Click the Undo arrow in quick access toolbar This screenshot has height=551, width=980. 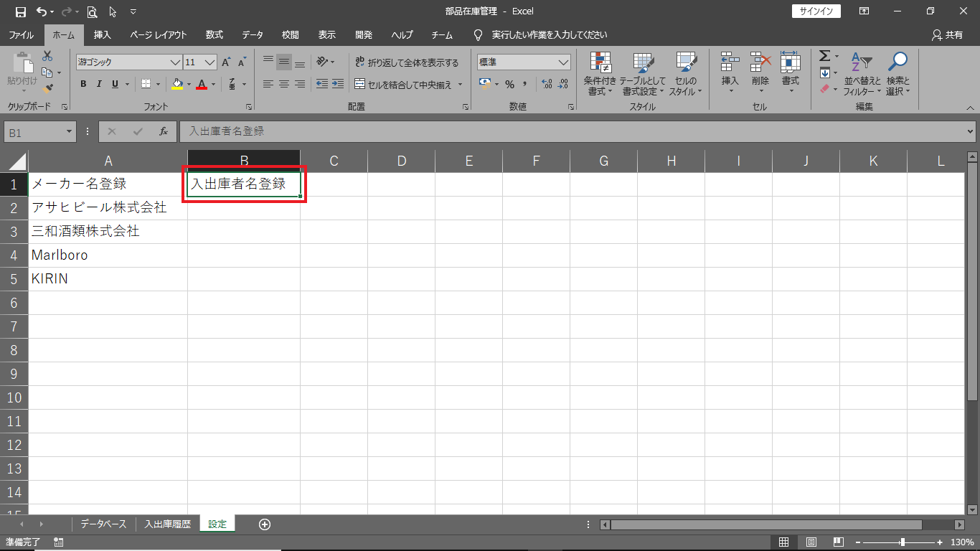[42, 11]
